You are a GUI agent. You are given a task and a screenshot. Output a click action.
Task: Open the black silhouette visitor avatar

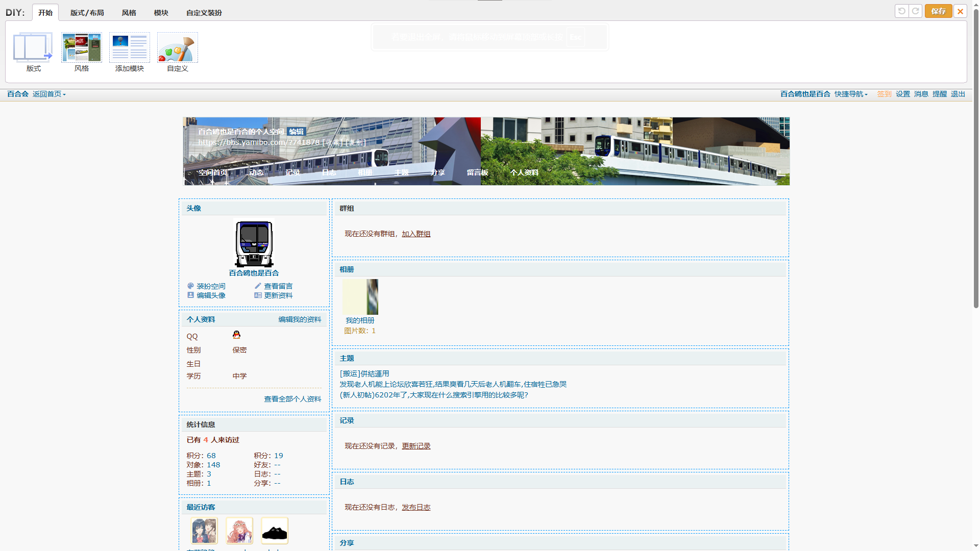tap(275, 531)
